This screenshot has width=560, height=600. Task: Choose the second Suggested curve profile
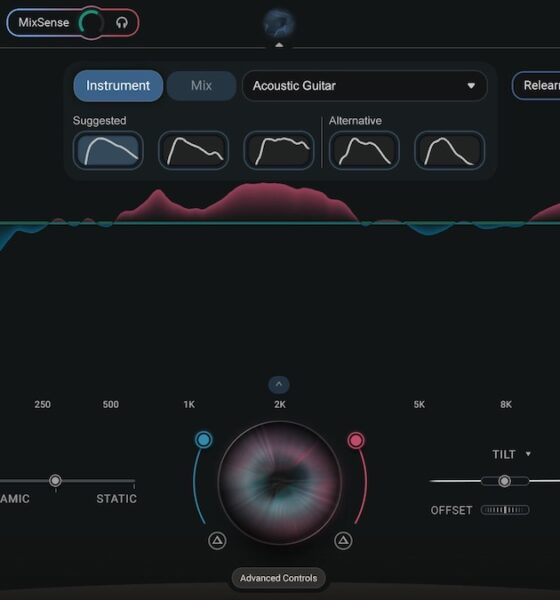[194, 150]
